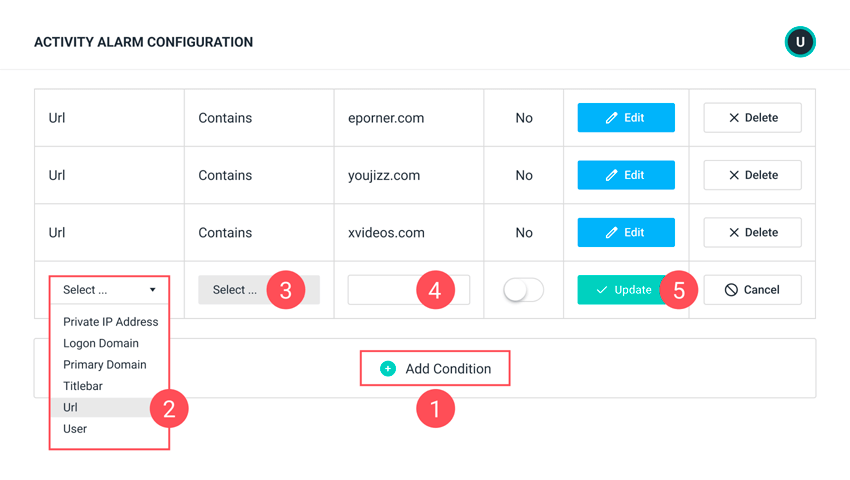Delete the eporner.com condition
850x480 pixels.
click(x=752, y=118)
